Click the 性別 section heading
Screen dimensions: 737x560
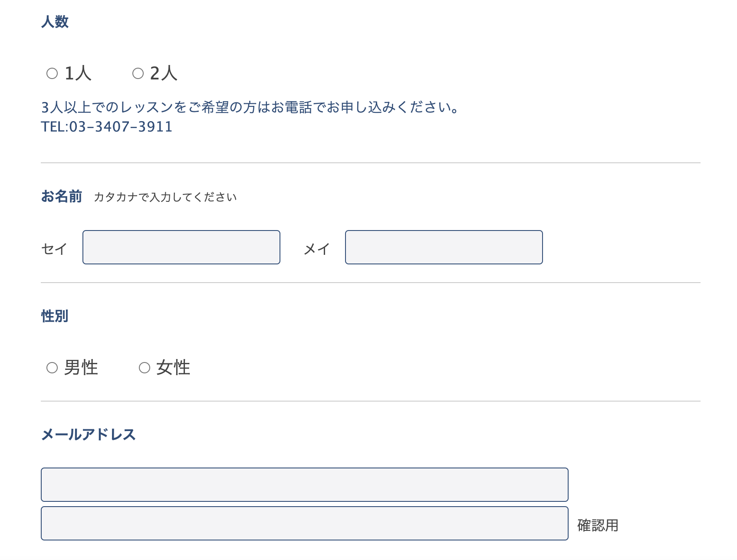[x=55, y=316]
